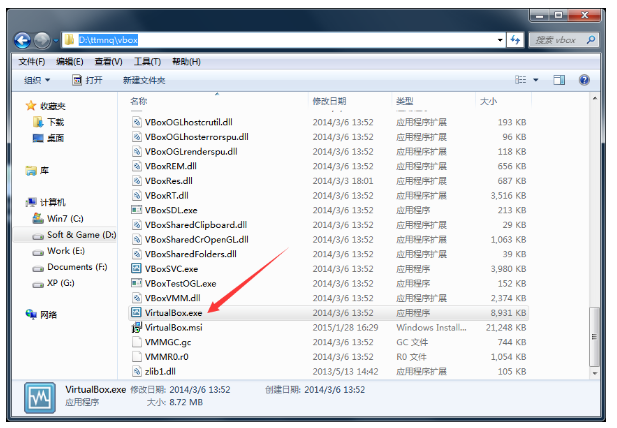Change view with the view icon
Screen dimensions: 617x428
pyautogui.click(x=521, y=80)
